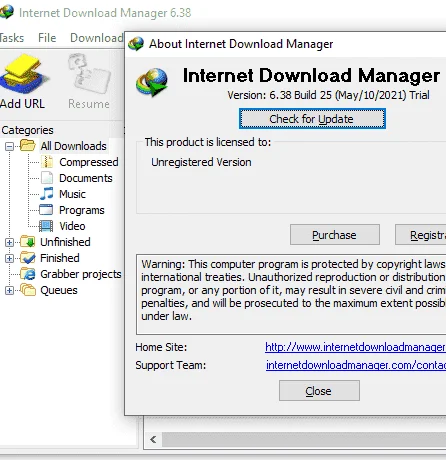Expand the Unfinished tree node
The image size is (446, 460).
(x=9, y=242)
